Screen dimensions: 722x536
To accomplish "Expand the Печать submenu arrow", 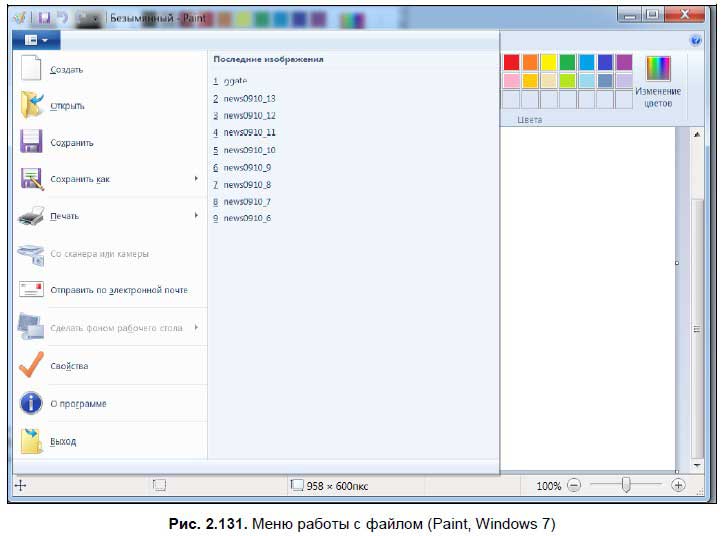I will point(196,215).
